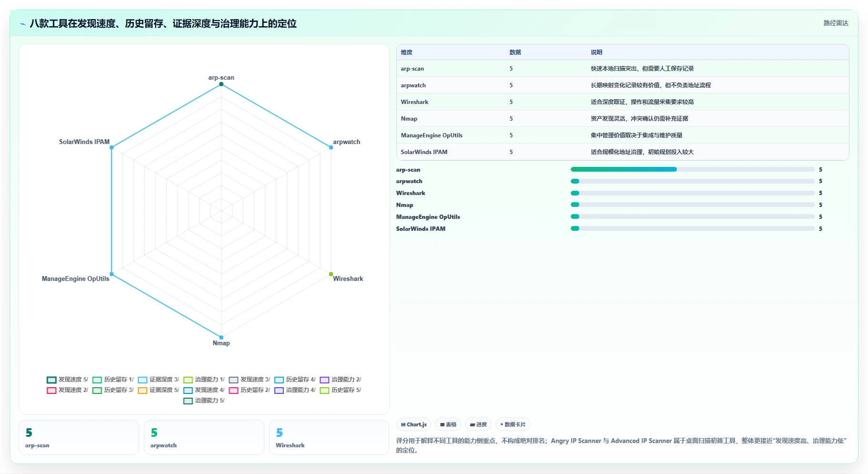The image size is (868, 474).
Task: Select the arpwatch table row name
Action: pos(413,85)
